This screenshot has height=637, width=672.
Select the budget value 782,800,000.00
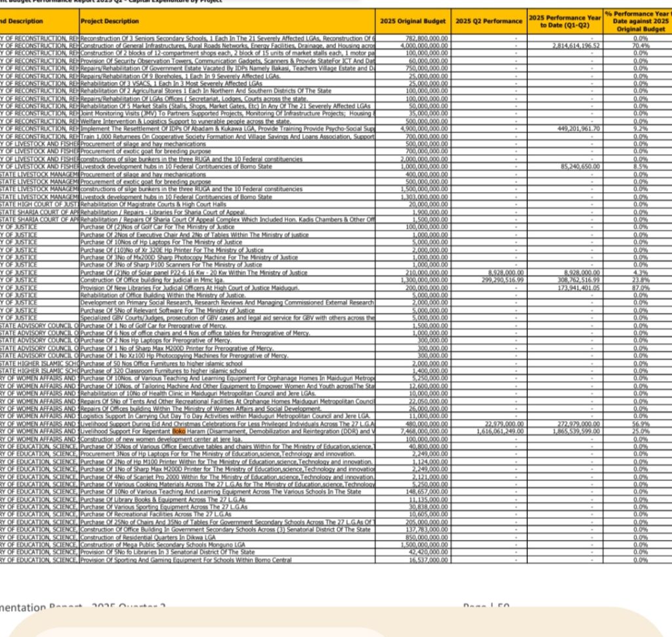427,38
